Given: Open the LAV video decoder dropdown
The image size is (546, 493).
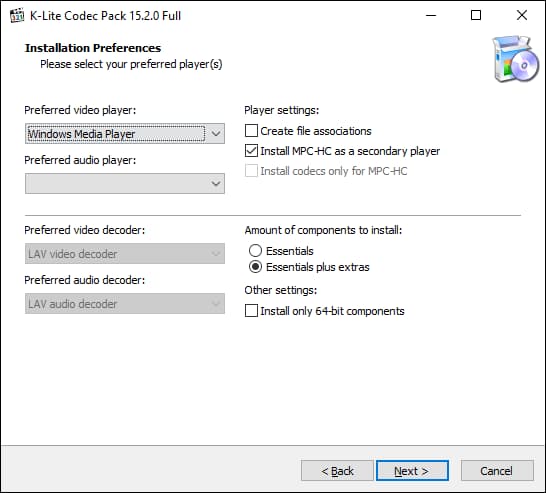Looking at the screenshot, I should (x=125, y=253).
